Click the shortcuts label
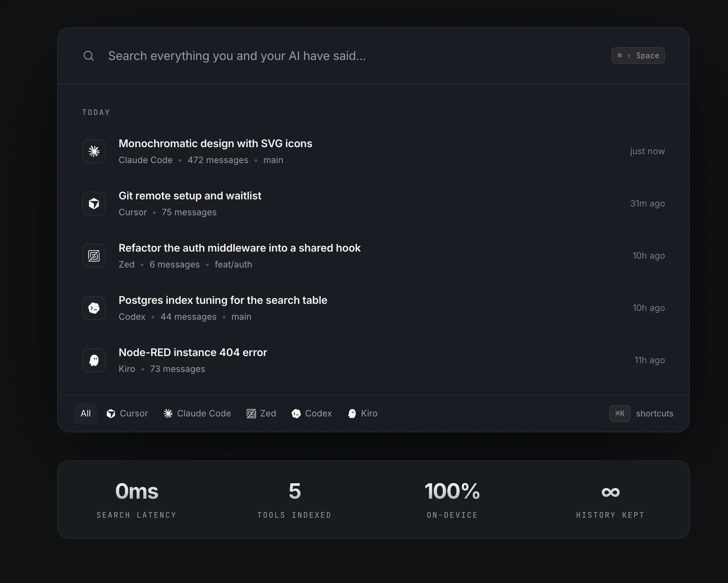728x583 pixels. (x=654, y=413)
